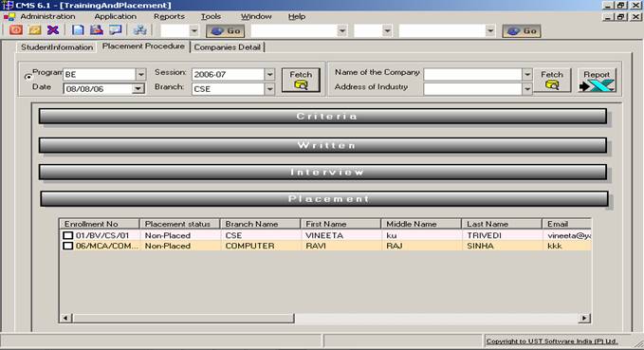Click the red power icon in toolbar
Image resolution: width=644 pixels, height=350 pixels.
click(16, 30)
